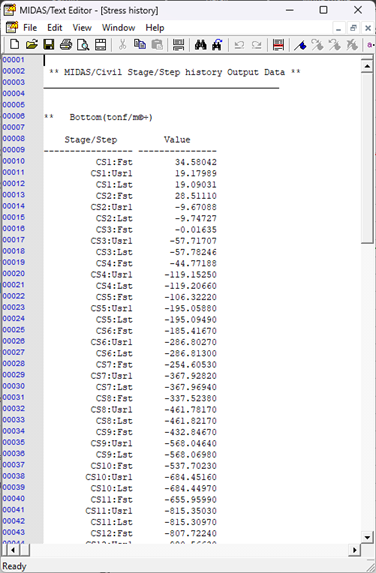Click value 28.51110 on CS2:Fst row

point(195,196)
